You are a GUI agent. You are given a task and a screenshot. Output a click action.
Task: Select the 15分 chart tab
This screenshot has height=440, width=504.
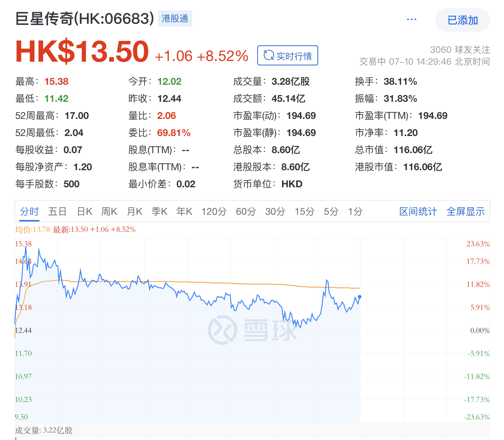pos(305,211)
